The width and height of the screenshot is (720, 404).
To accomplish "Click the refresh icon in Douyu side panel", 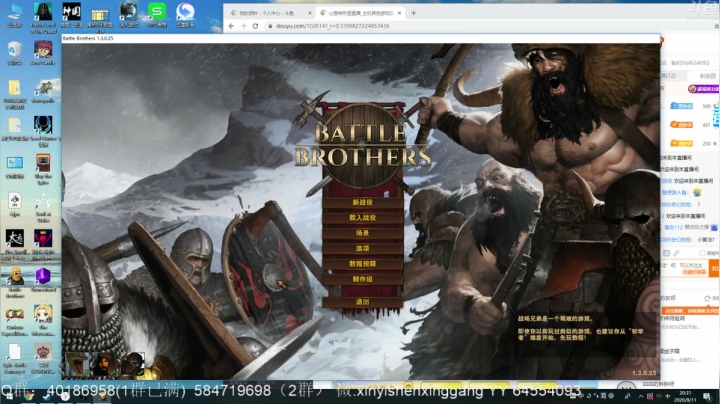I will pyautogui.click(x=707, y=298).
